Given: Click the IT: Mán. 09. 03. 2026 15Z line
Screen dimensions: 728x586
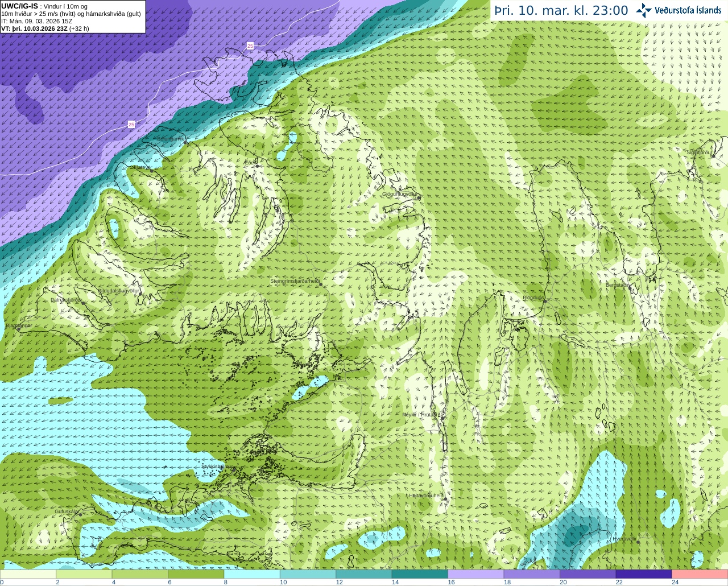Looking at the screenshot, I should point(37,21).
